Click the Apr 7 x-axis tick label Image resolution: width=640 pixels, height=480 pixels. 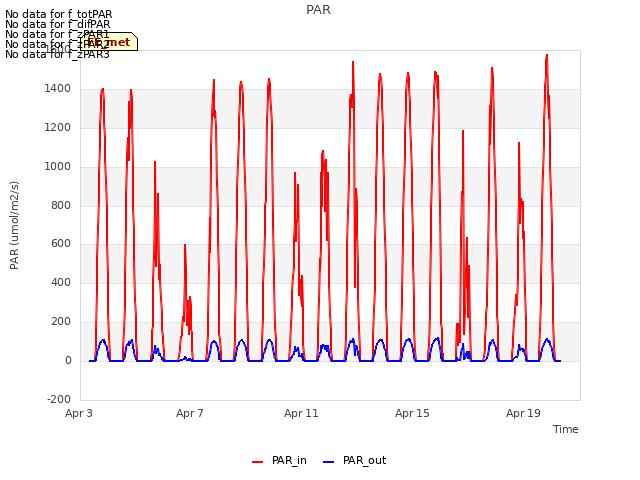190,413
